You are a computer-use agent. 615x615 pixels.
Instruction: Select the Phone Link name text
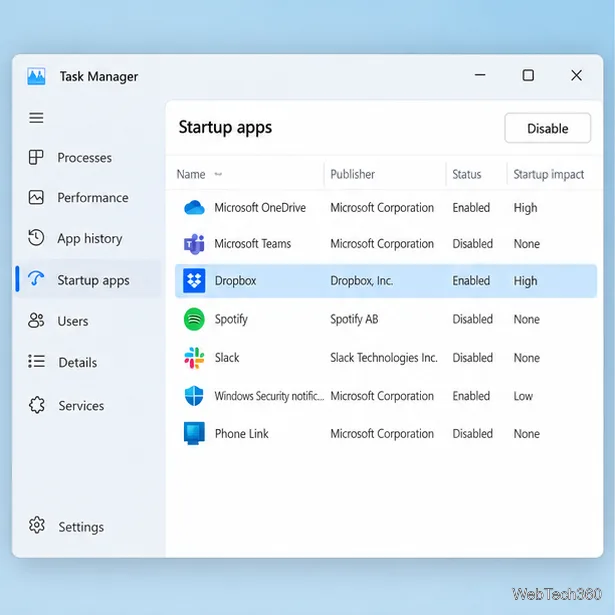coord(242,433)
